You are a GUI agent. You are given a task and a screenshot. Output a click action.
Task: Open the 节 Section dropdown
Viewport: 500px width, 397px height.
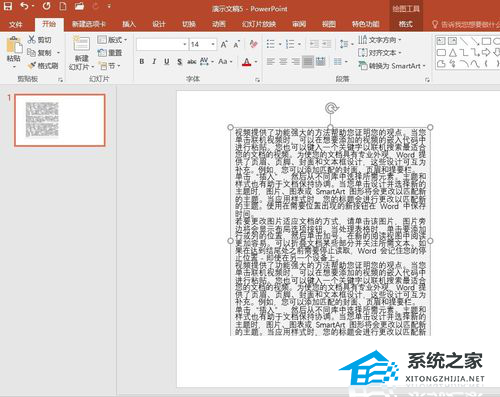click(x=110, y=66)
